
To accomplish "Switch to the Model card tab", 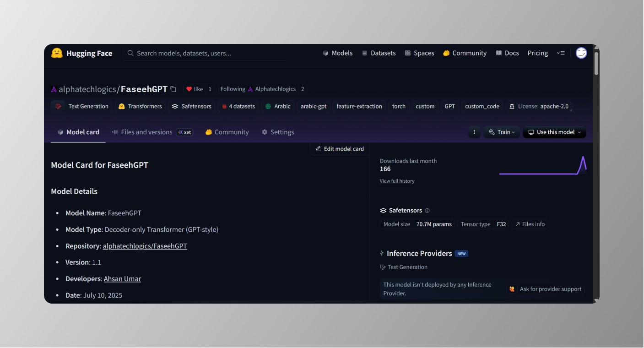I will click(78, 132).
